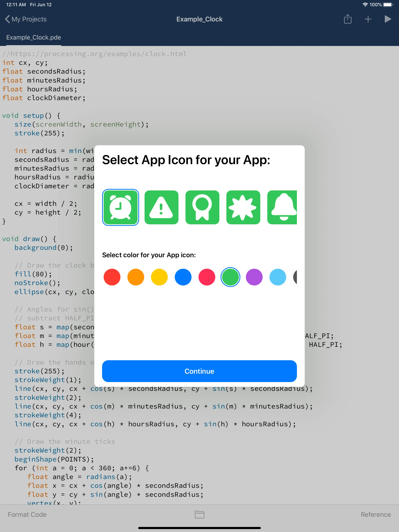Switch to Example_Clock.pde tab
Screen dimensions: 399x532
tap(34, 38)
